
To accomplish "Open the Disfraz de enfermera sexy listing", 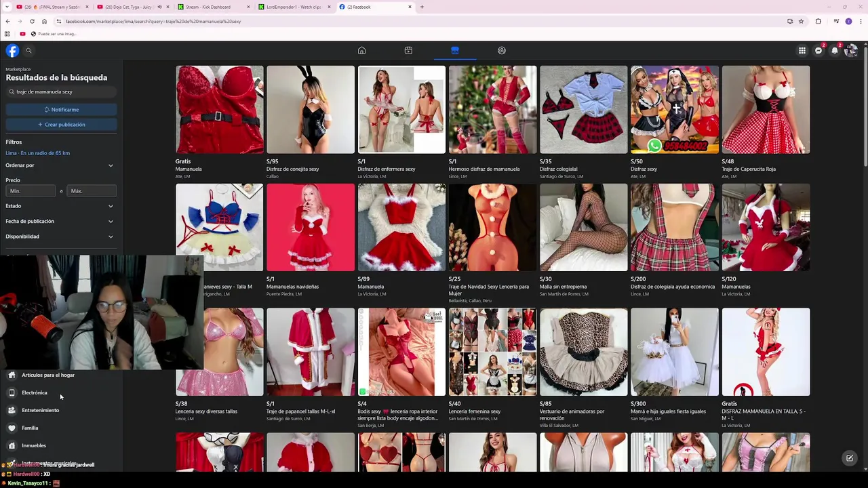I will tap(401, 122).
